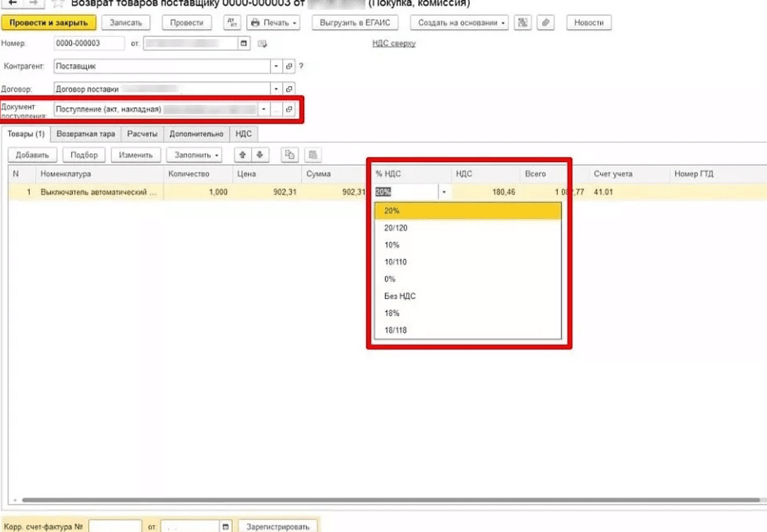Move row up with the arrow icon
The width and height of the screenshot is (767, 532).
pyautogui.click(x=242, y=155)
